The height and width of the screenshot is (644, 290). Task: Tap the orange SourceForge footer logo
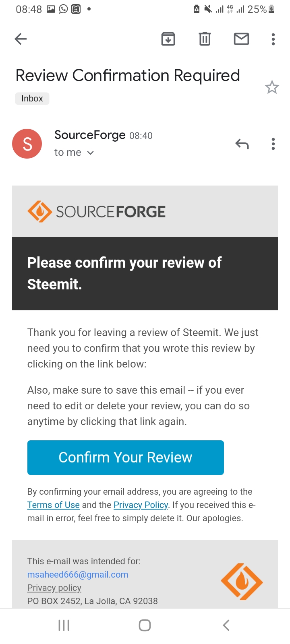[x=242, y=582]
